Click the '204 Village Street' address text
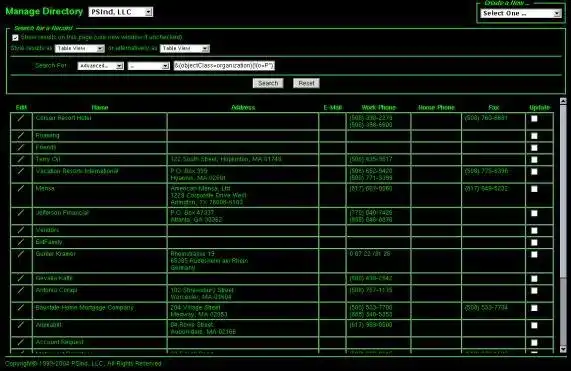Screen dimensions: 571x371 pyautogui.click(x=195, y=308)
